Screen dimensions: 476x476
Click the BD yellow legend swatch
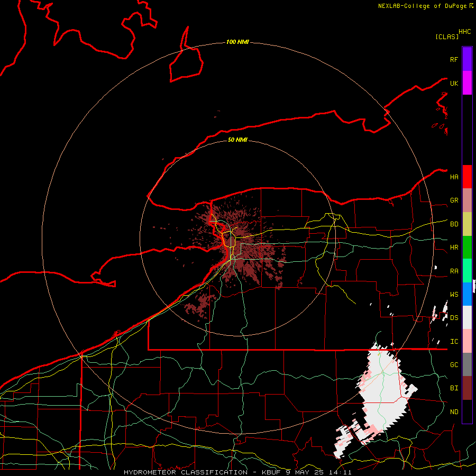(467, 224)
